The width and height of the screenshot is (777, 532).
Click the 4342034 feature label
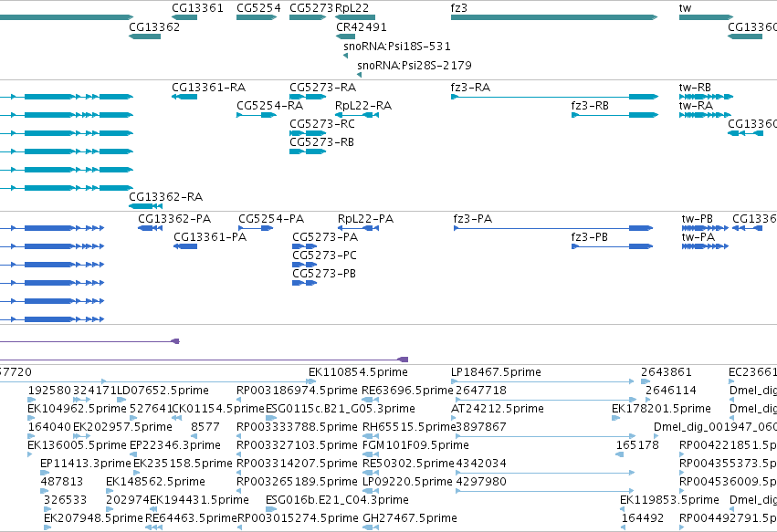[x=480, y=464]
